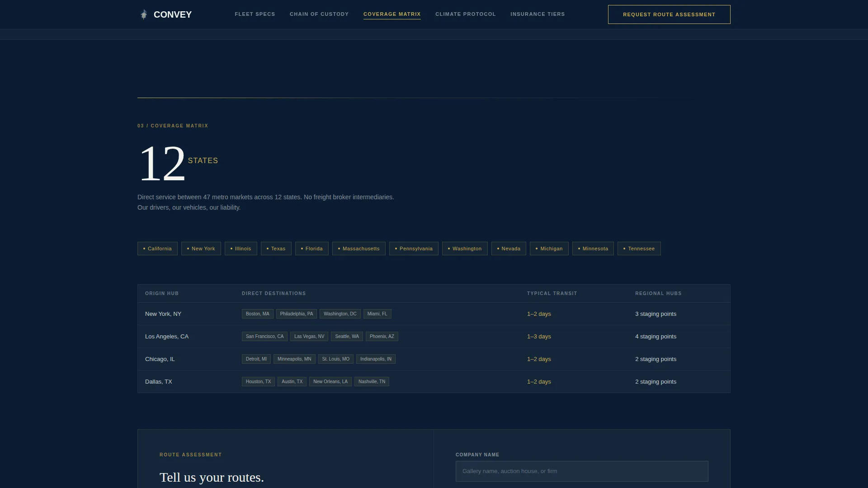This screenshot has height=488, width=868.
Task: Click the Convey brand name link
Action: [173, 14]
